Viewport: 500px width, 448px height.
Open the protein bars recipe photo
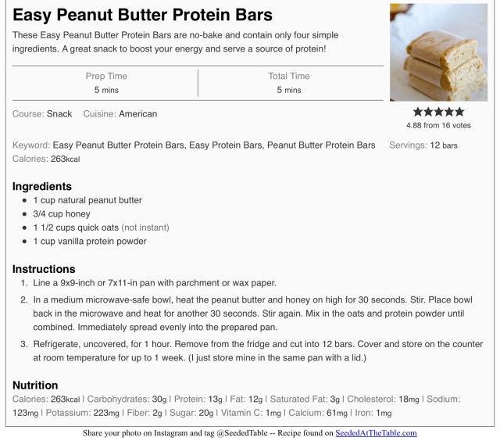click(438, 54)
